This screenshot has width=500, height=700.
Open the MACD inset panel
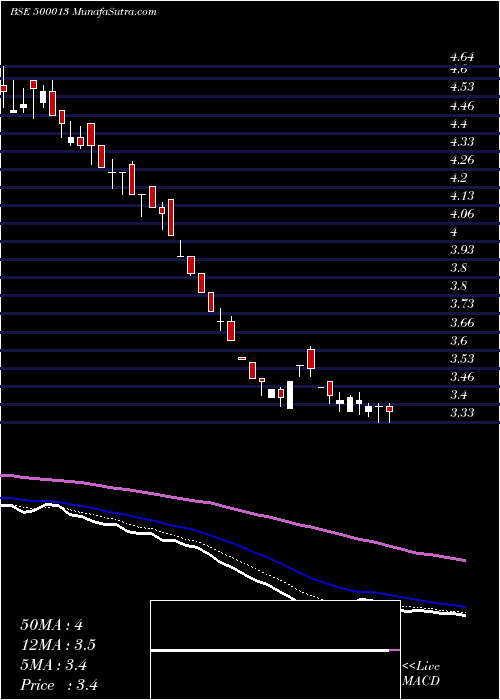(x=275, y=650)
